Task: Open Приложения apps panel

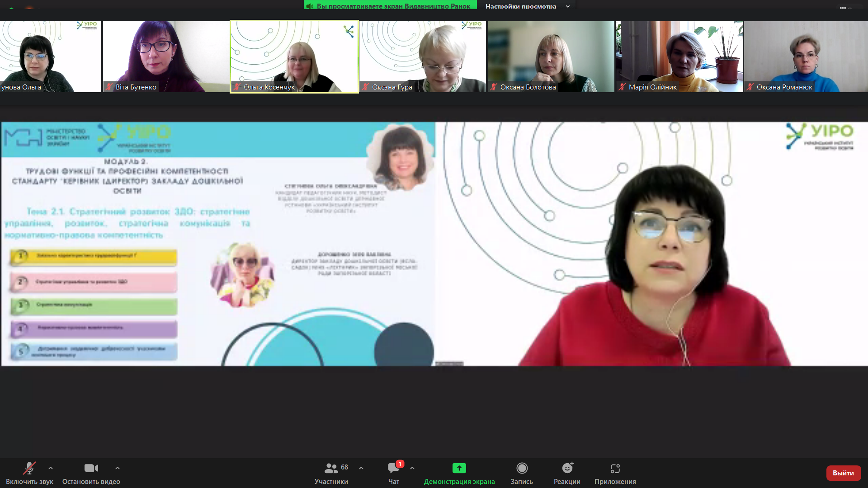Action: click(x=615, y=473)
